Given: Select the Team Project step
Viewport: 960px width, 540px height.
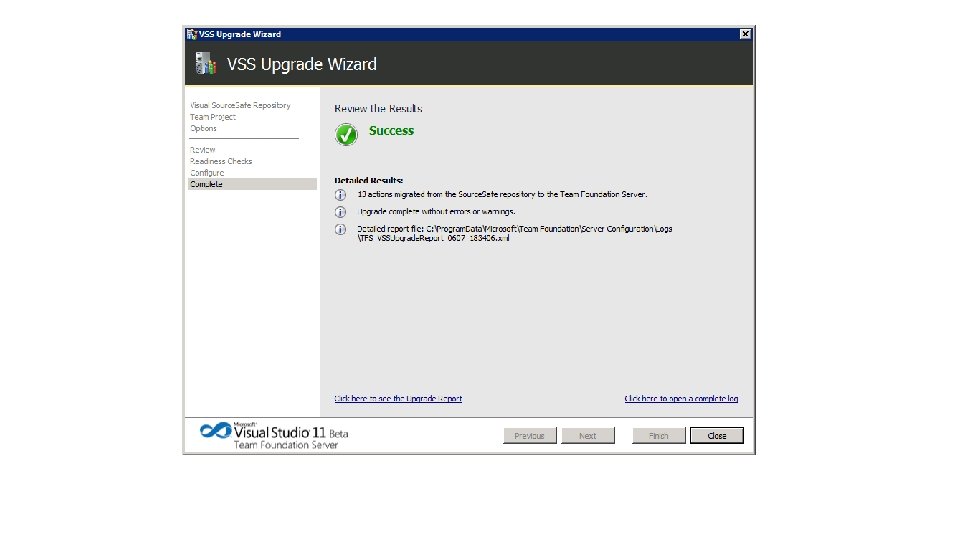Looking at the screenshot, I should point(212,117).
